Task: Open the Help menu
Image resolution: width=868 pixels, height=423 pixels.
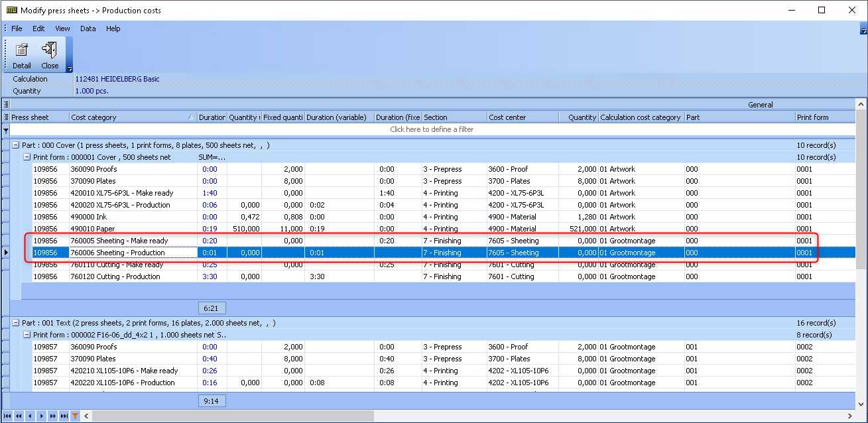Action: pyautogui.click(x=113, y=29)
